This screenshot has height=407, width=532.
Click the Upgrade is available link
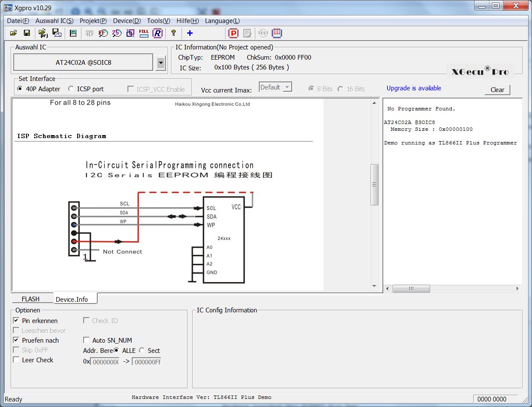point(413,88)
